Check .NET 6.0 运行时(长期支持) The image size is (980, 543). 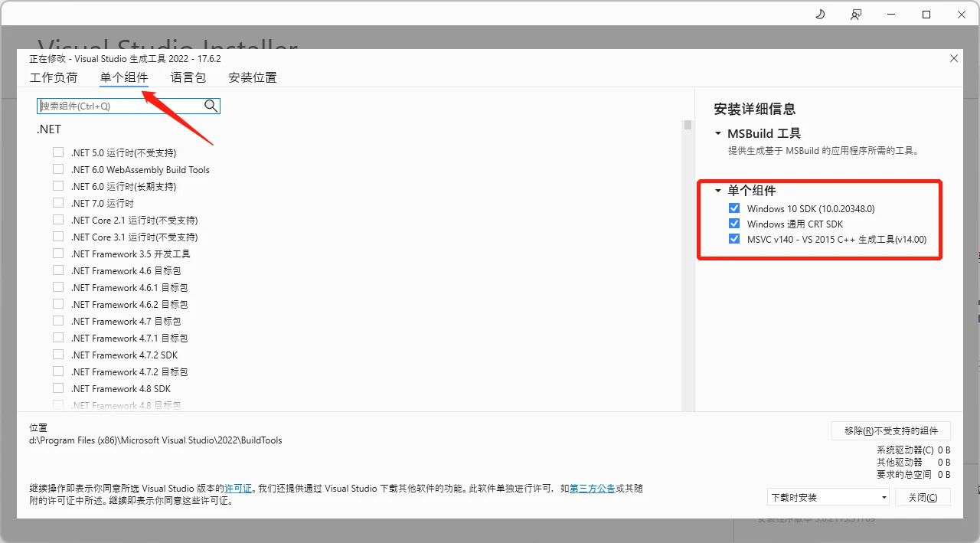point(58,186)
